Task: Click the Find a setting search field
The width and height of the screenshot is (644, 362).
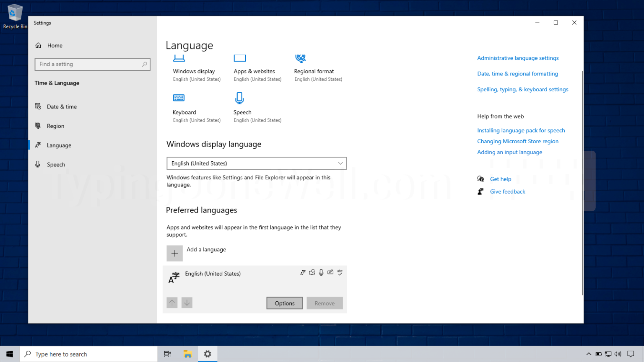Action: (92, 64)
